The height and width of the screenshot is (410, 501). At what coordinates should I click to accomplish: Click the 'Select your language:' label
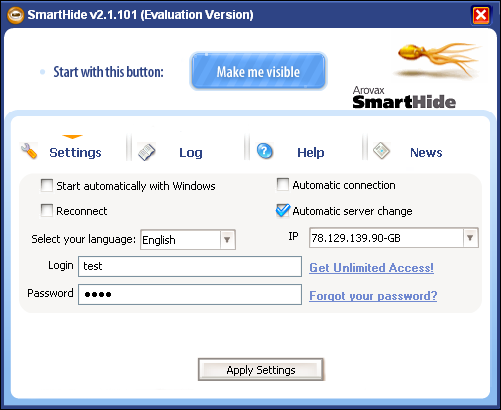tap(83, 239)
